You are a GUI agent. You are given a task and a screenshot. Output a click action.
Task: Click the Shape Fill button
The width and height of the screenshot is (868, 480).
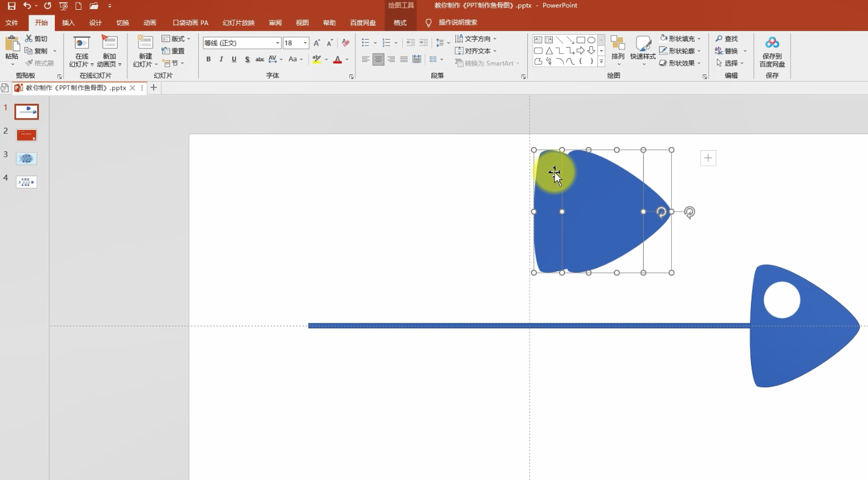pos(680,39)
